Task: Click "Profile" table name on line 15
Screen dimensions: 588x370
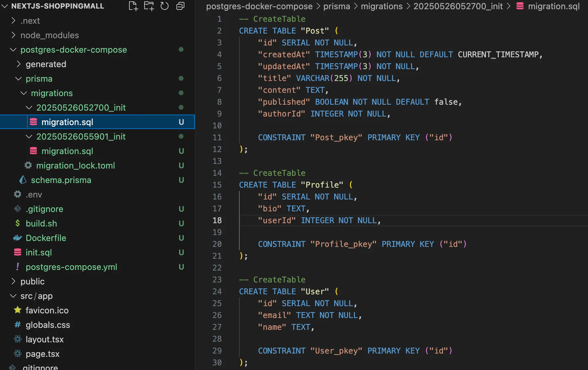Action: pos(322,185)
